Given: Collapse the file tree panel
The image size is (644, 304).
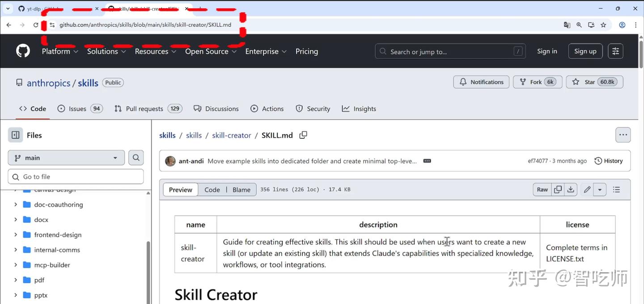Looking at the screenshot, I should coord(15,135).
